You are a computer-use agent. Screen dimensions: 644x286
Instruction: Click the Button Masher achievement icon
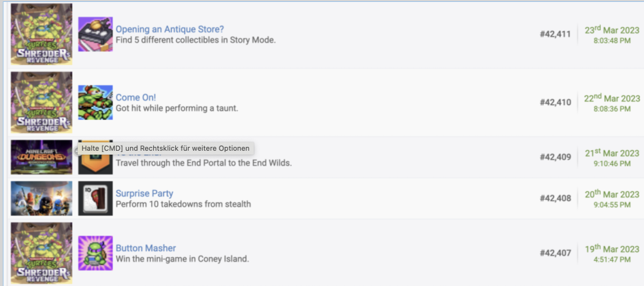point(95,253)
